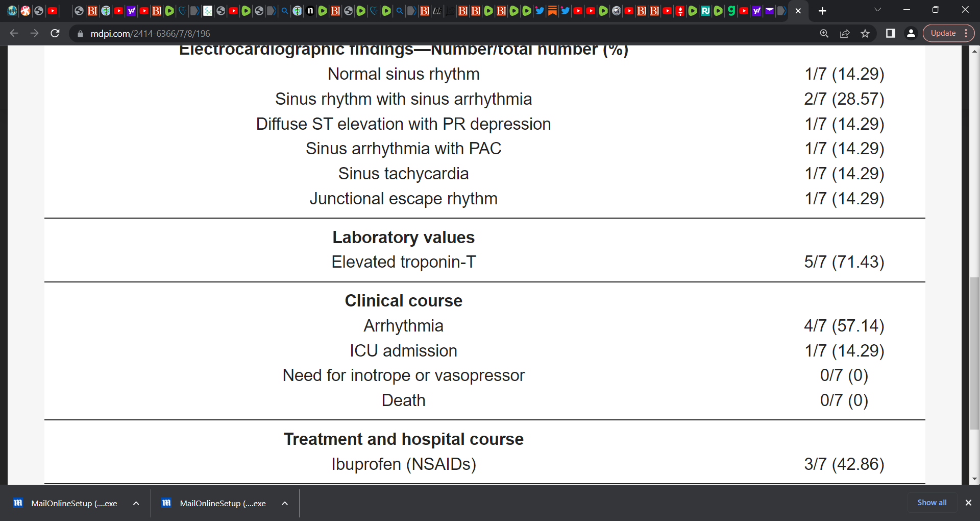Click the 'ICU admission' row label

click(x=403, y=351)
